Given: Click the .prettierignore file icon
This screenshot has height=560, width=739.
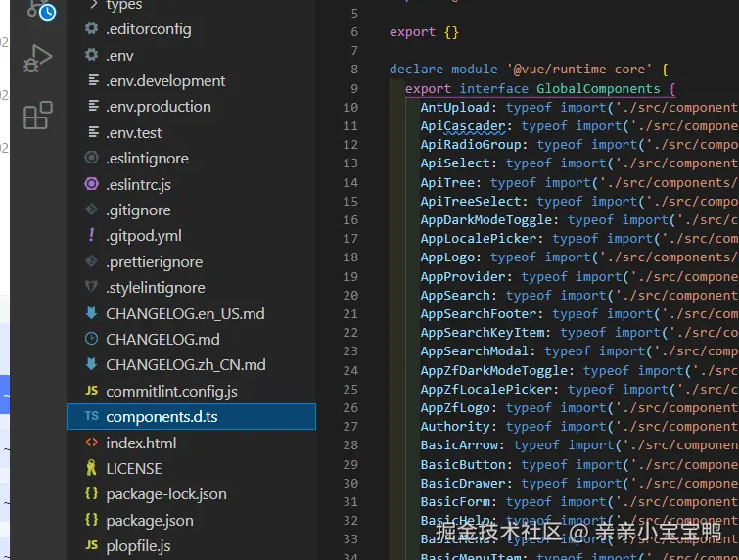Looking at the screenshot, I should coord(91,261).
